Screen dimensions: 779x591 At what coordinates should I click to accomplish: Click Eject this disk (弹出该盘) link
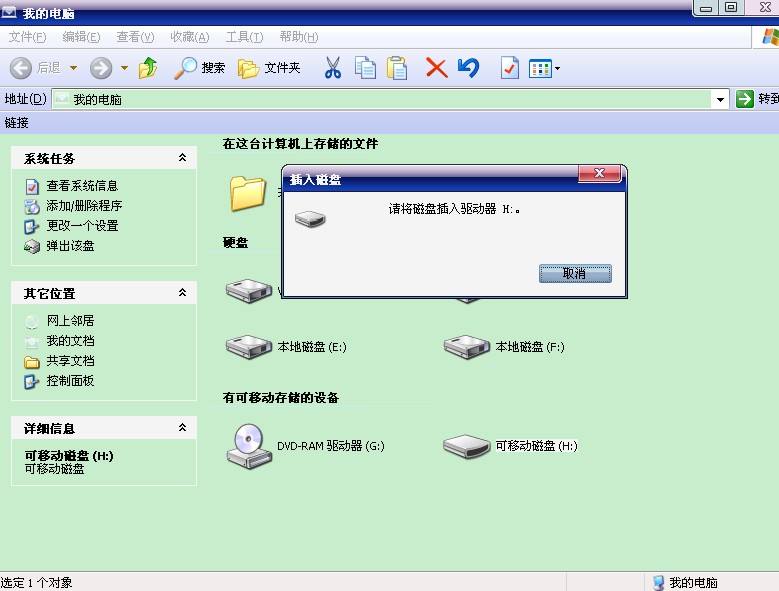[x=70, y=246]
